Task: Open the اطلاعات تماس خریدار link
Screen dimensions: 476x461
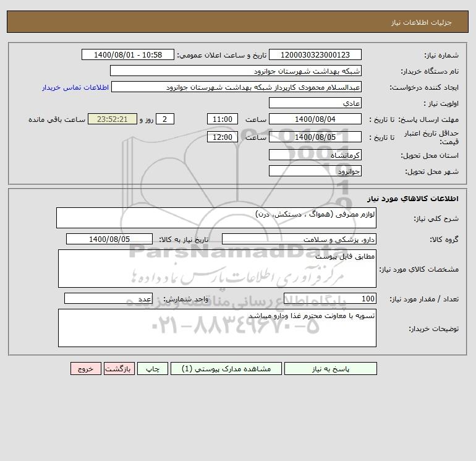Action: tap(75, 87)
